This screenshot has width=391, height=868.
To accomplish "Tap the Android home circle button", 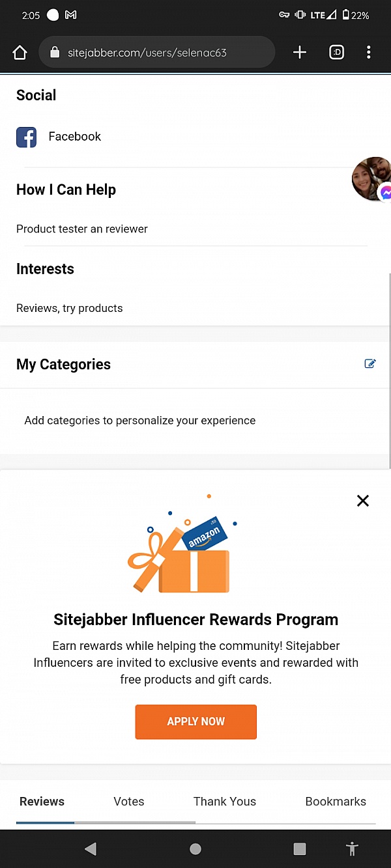I will click(x=195, y=849).
